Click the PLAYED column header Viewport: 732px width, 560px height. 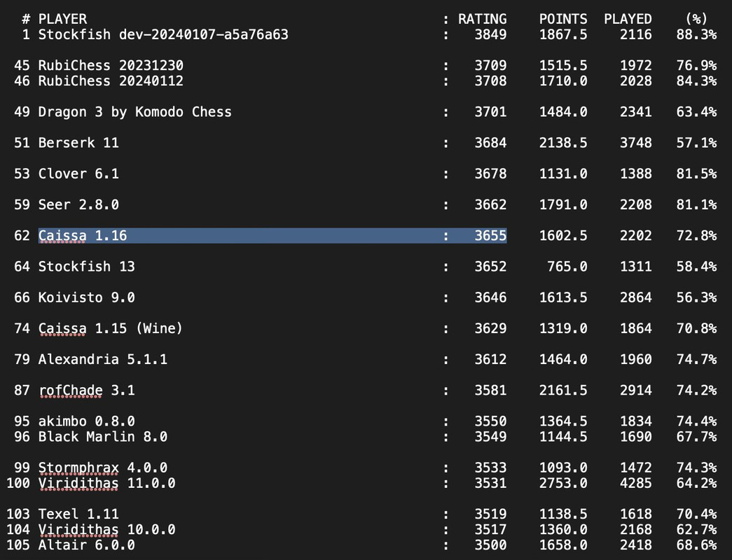click(628, 19)
